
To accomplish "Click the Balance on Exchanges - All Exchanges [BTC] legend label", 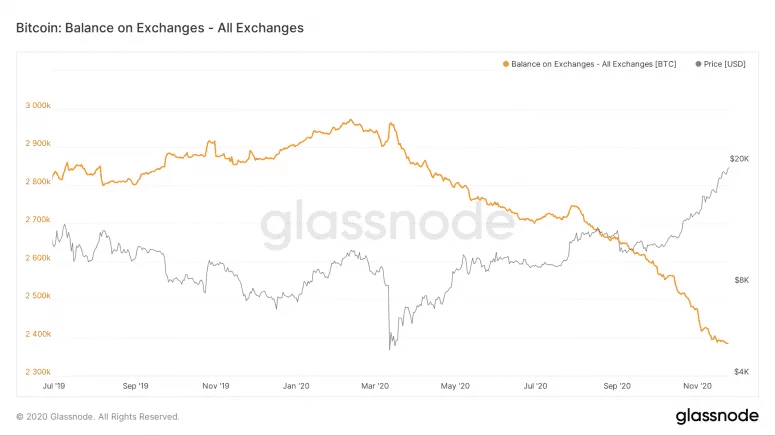I will tap(594, 64).
